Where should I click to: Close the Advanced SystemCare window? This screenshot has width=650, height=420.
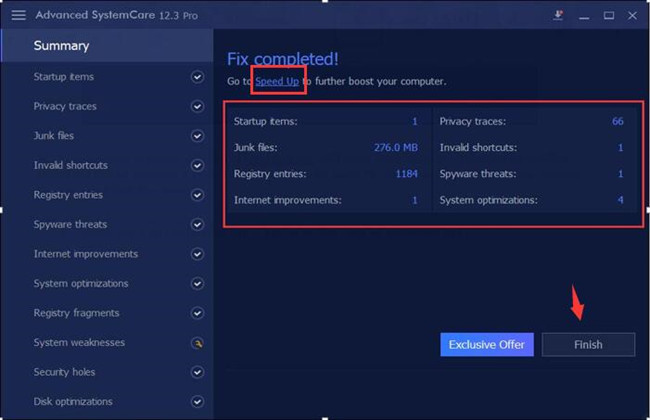point(632,15)
